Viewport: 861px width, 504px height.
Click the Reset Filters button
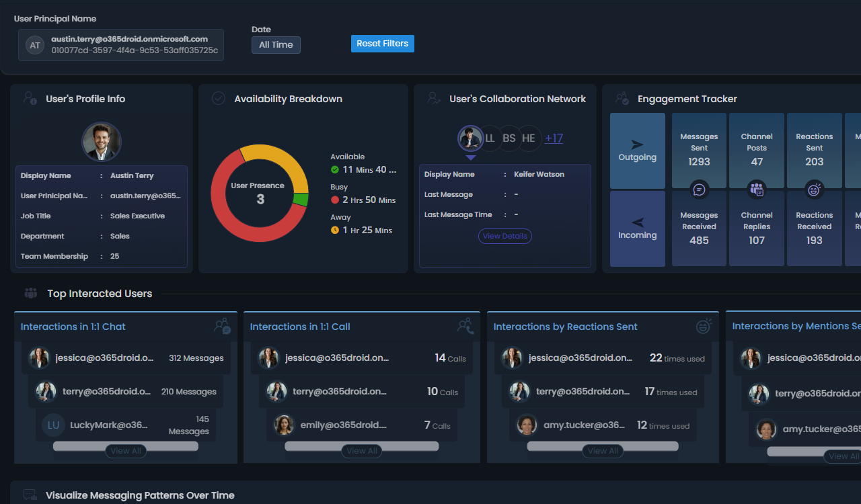382,43
